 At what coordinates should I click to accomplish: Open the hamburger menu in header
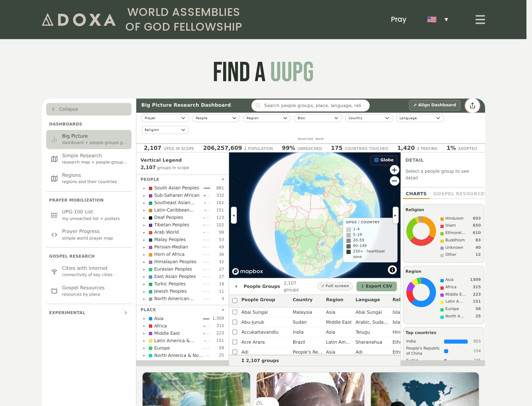[480, 20]
